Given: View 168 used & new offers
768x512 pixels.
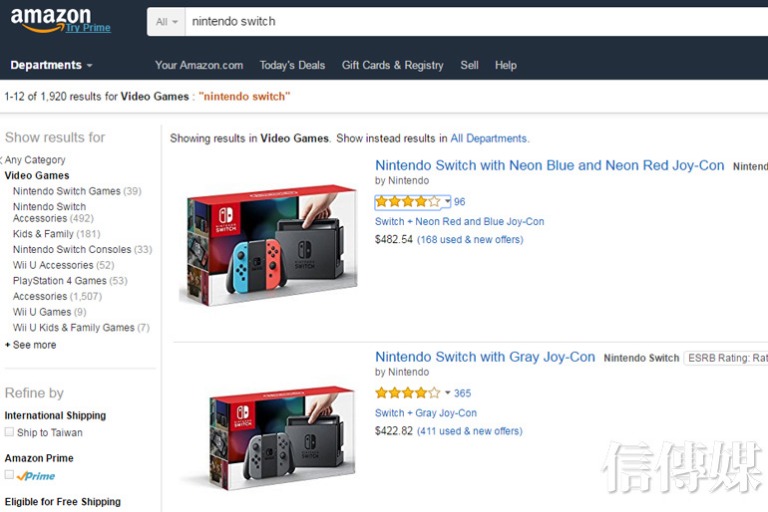Looking at the screenshot, I should point(470,240).
